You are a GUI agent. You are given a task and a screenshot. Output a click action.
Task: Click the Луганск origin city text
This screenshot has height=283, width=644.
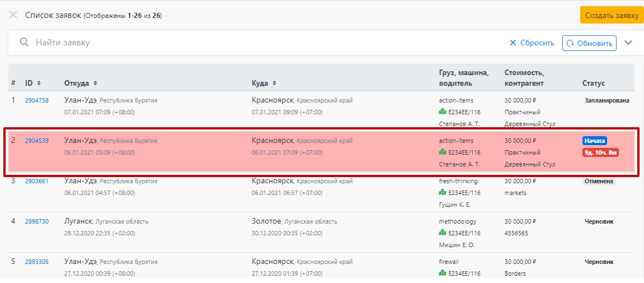point(78,221)
